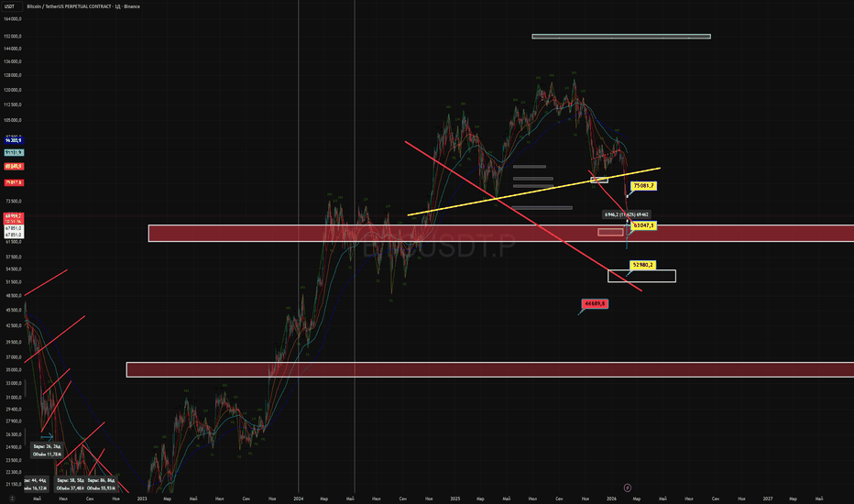The height and width of the screenshot is (504, 854).
Task: Click the round icon left of the time axis
Action: click(12, 499)
